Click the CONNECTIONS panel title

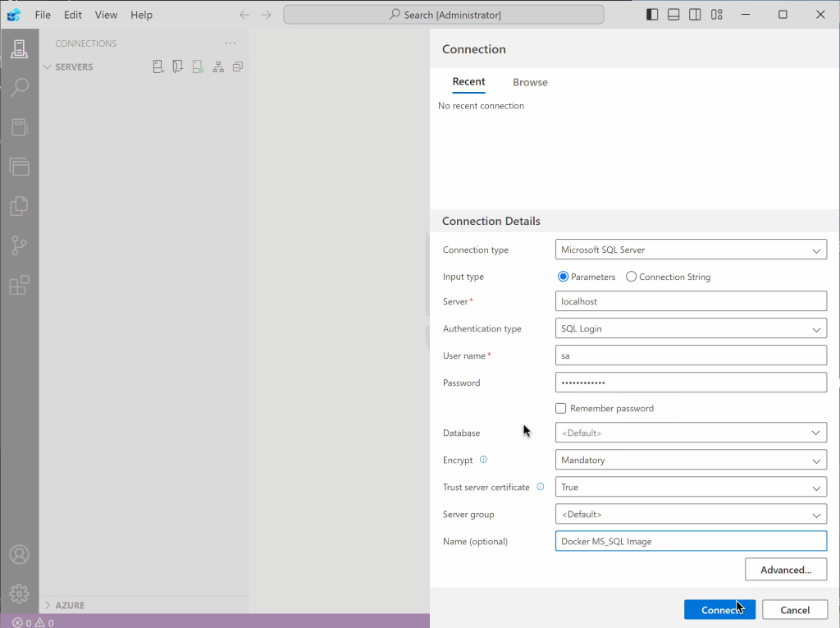click(85, 44)
